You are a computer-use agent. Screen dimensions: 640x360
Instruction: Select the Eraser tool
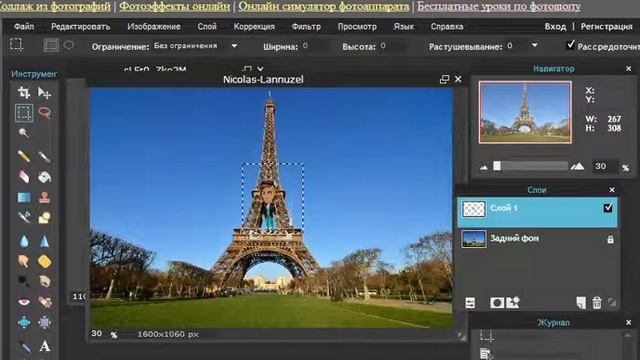click(x=24, y=177)
